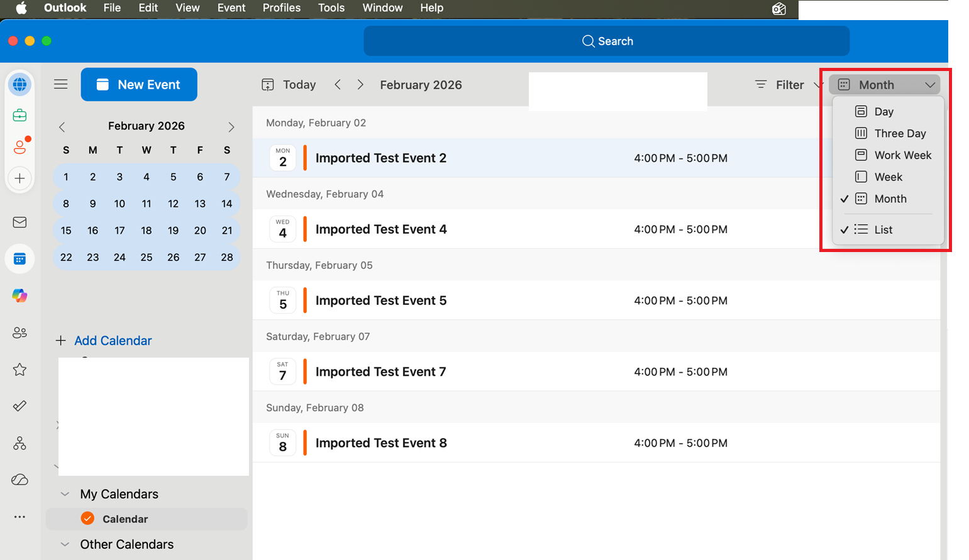Viewport: 969px width, 560px height.
Task: Open the Event menu
Action: (x=231, y=8)
